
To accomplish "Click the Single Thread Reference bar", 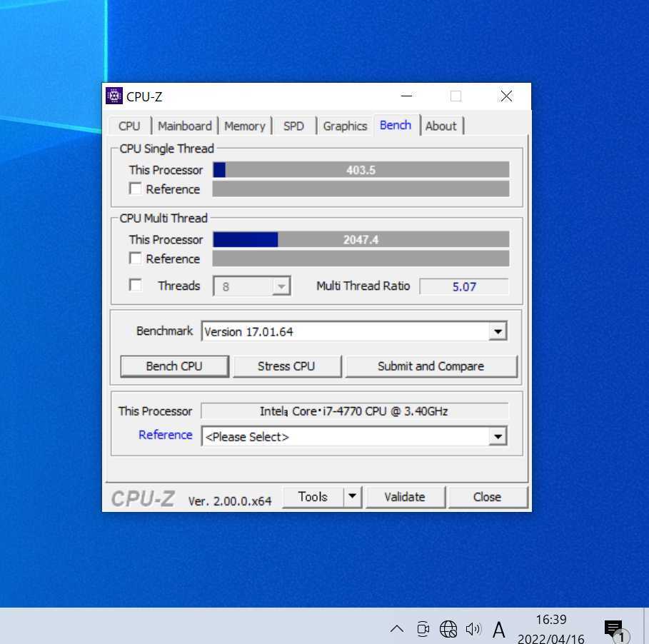I will coord(361,188).
